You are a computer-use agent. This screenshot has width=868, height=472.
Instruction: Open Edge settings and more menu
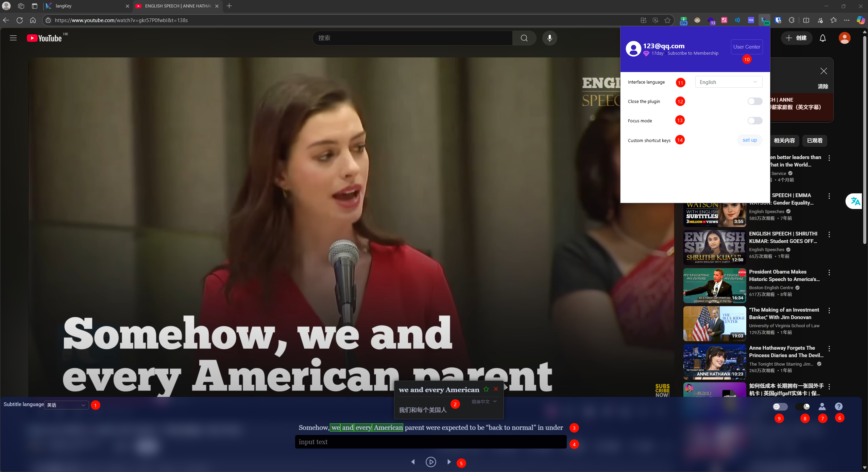point(847,20)
